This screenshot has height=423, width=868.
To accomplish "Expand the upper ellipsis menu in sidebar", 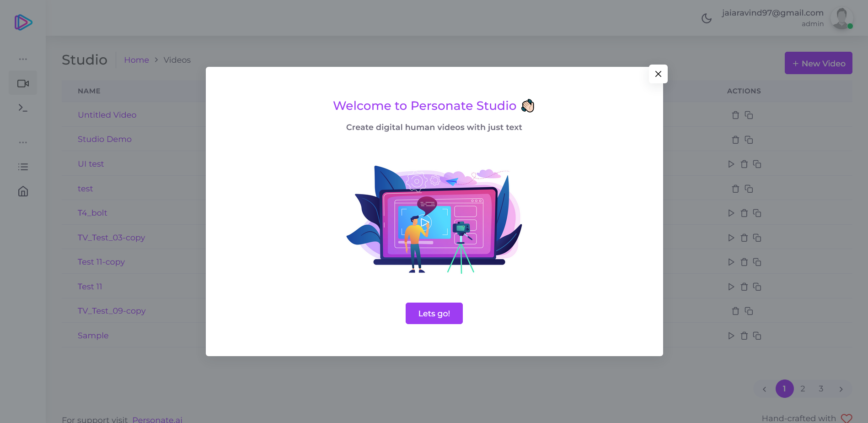I will (23, 59).
